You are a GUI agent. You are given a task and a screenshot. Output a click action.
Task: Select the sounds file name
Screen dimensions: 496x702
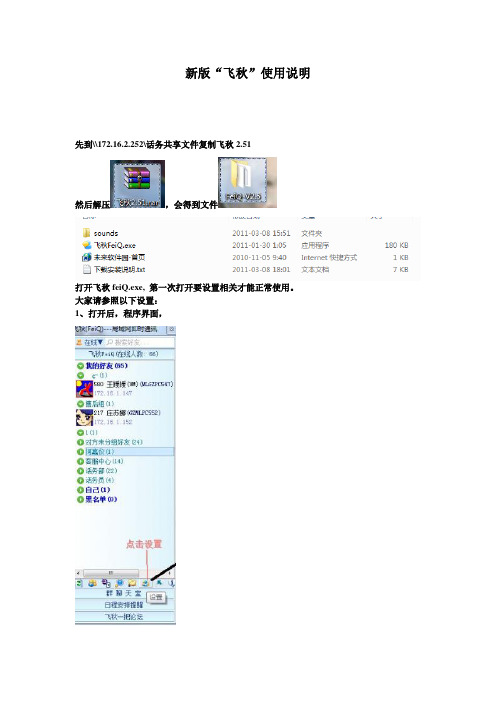tap(106, 233)
